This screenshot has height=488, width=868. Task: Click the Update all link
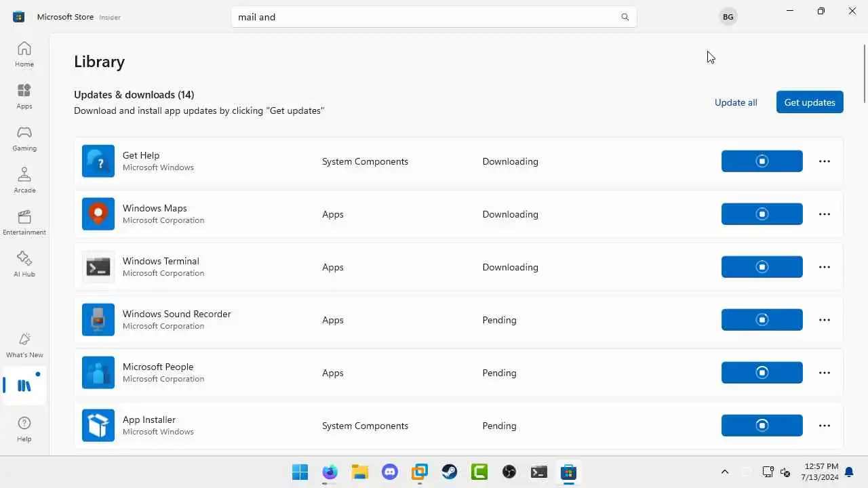736,102
